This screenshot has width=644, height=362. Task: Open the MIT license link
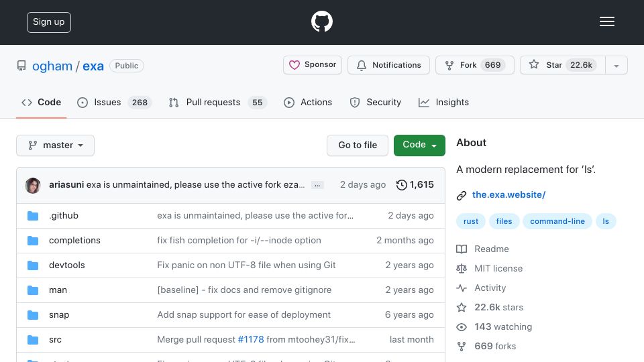[498, 268]
